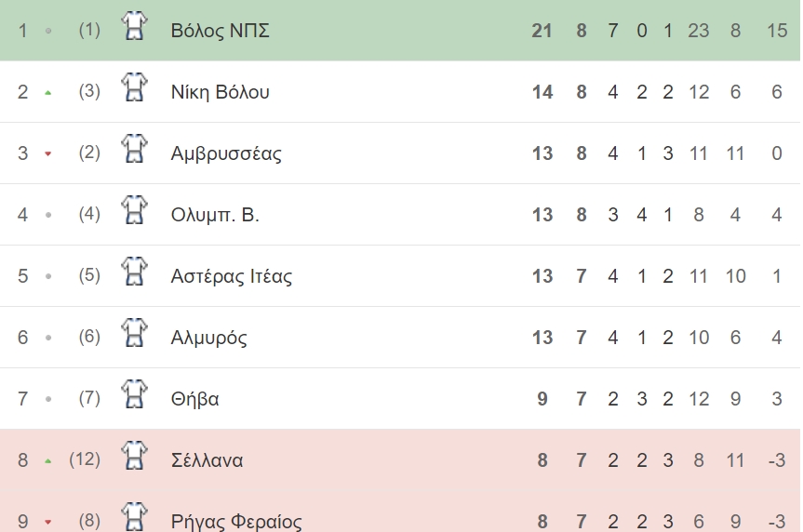Click previous position (12) in the Σέλλανα row
The width and height of the screenshot is (803, 532).
[x=85, y=459]
